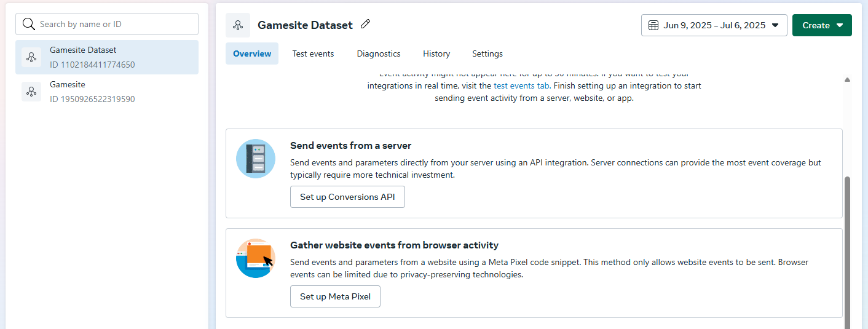The height and width of the screenshot is (329, 868).
Task: Click the server illustration icon
Action: pos(256,159)
